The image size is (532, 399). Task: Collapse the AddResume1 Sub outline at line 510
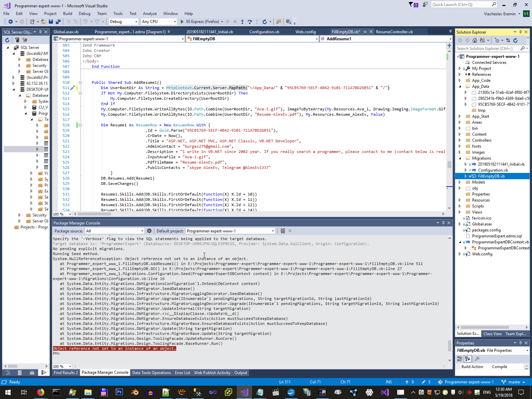(80, 82)
